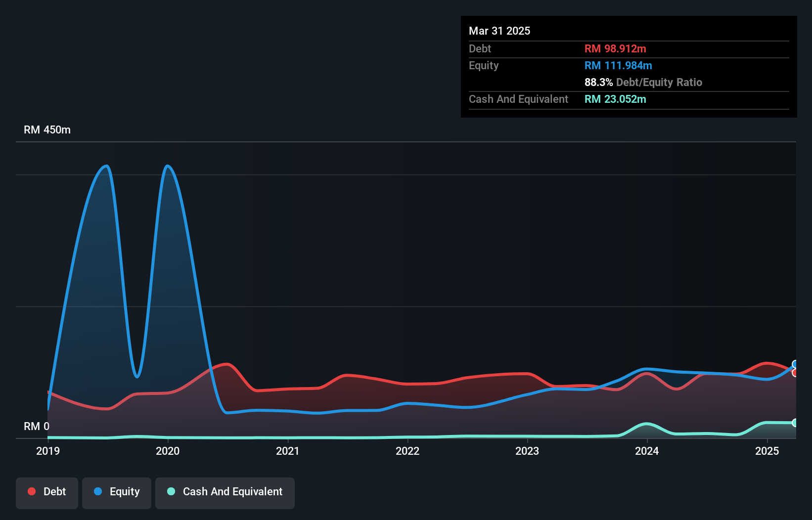Click the 2024 x-axis label
Viewport: 812px width, 520px height.
coord(647,451)
